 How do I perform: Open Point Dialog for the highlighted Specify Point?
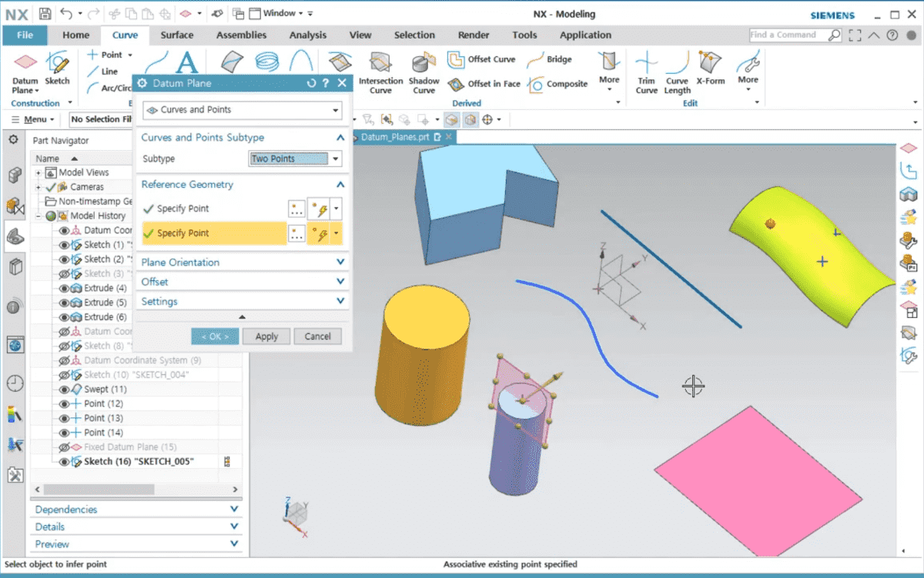(x=296, y=233)
